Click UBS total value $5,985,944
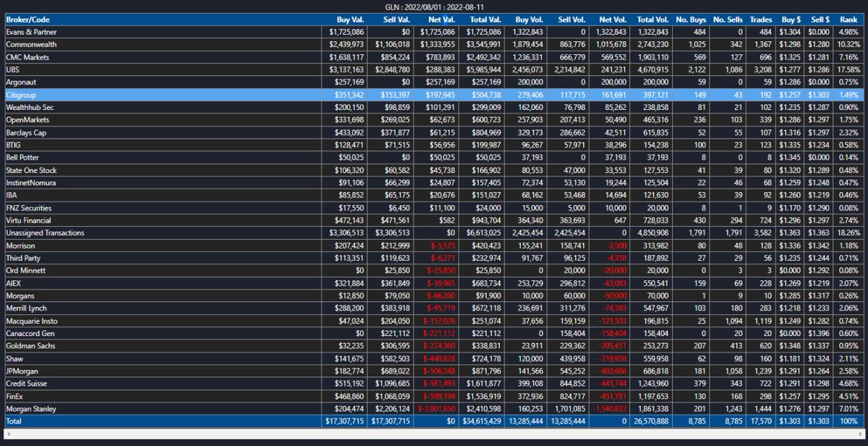868x446 pixels. click(485, 70)
